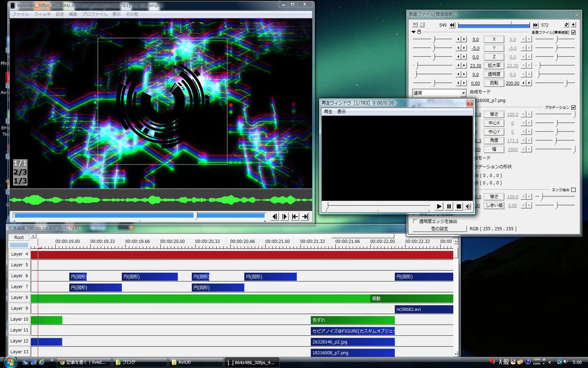Click the X parameter button
This screenshot has height=368, width=588.
click(494, 40)
